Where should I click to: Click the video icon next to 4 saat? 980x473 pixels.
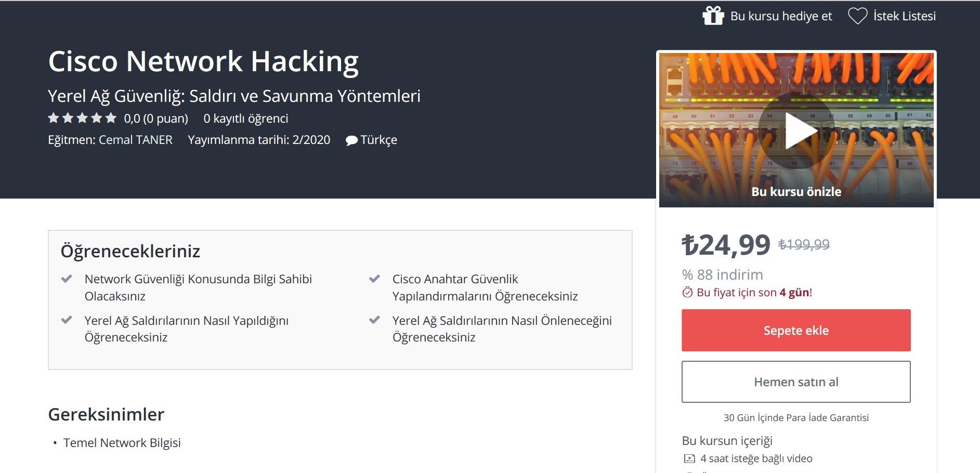point(689,458)
